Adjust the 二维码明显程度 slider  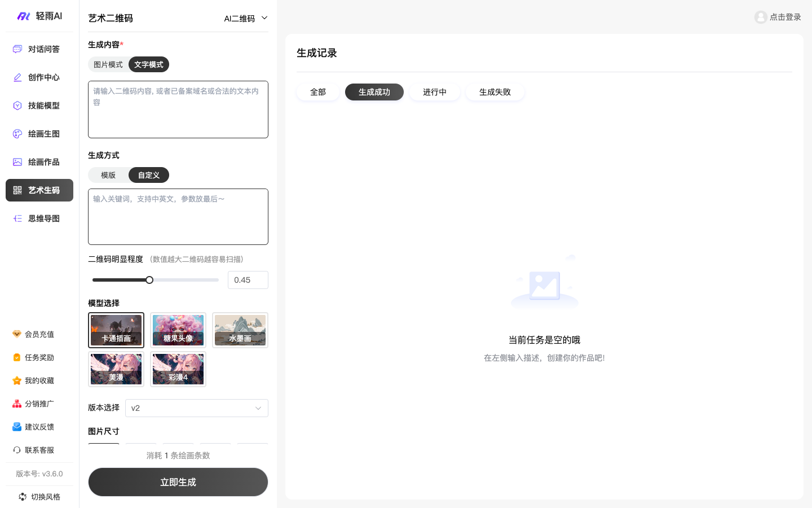[149, 280]
